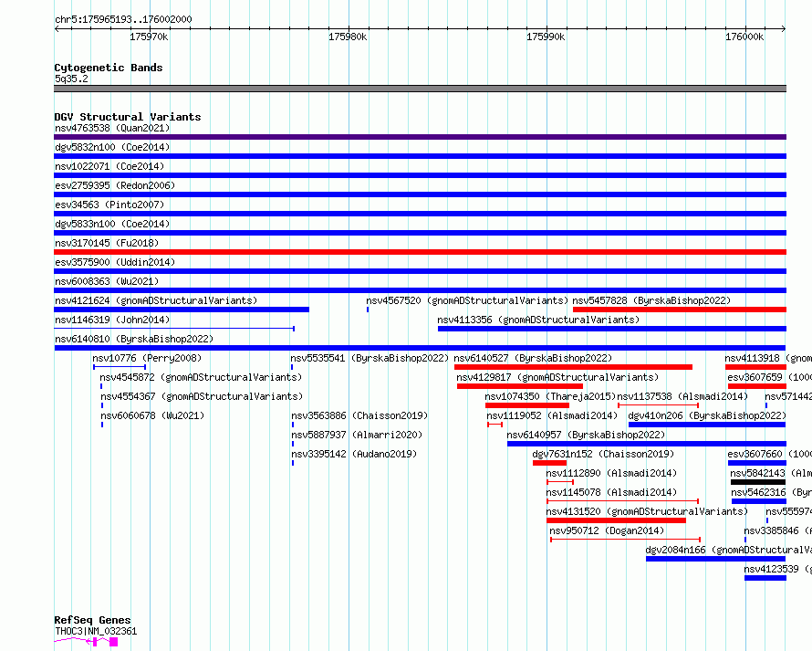Screen dimensions: 812x651
Task: Click the nsv1145078 (Alsmadi2014) label
Action: coord(611,492)
